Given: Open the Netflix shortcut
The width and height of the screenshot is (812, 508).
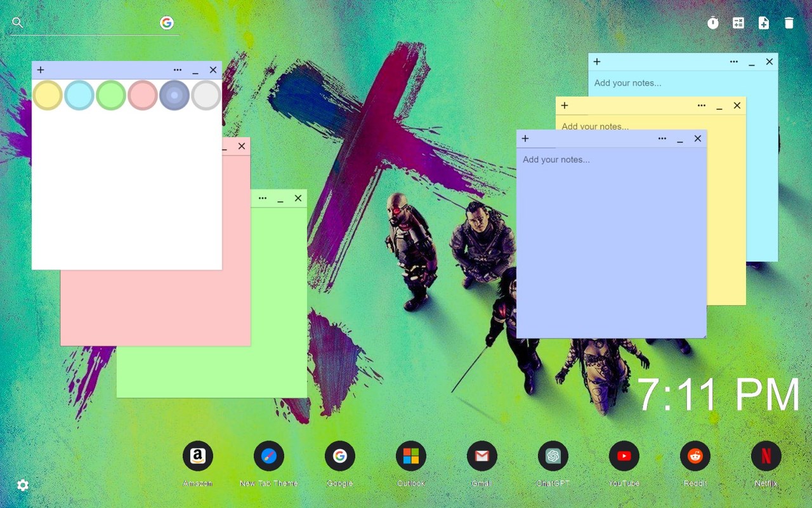Looking at the screenshot, I should pyautogui.click(x=766, y=456).
